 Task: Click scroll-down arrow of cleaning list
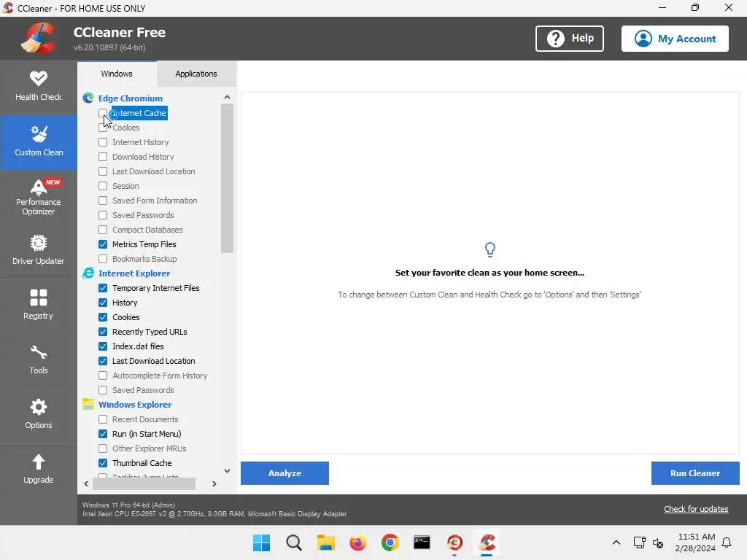[x=228, y=470]
